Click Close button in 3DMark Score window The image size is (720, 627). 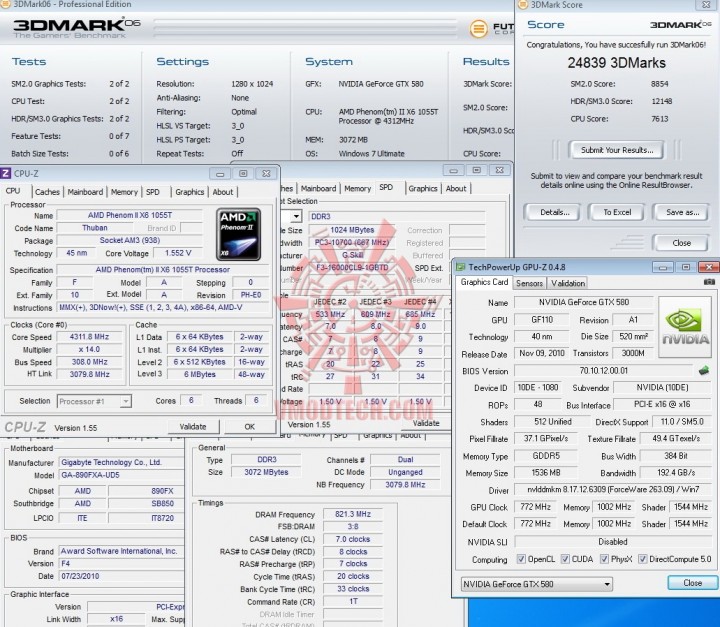681,243
